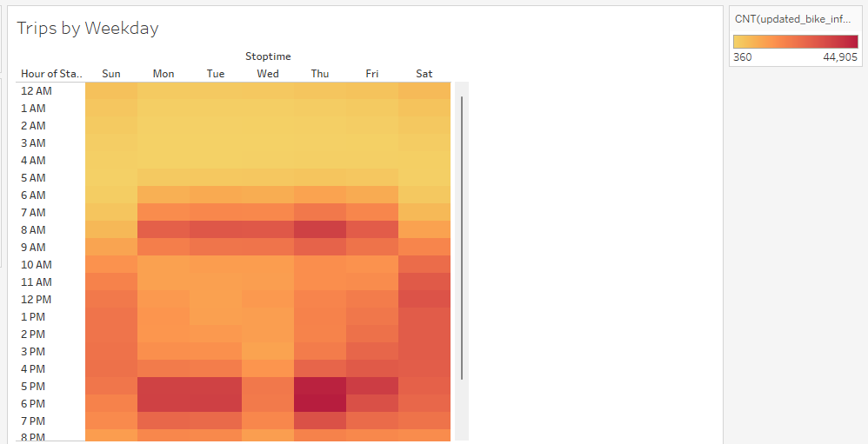
Task: Click the 1 AM row label
Action: coord(33,109)
